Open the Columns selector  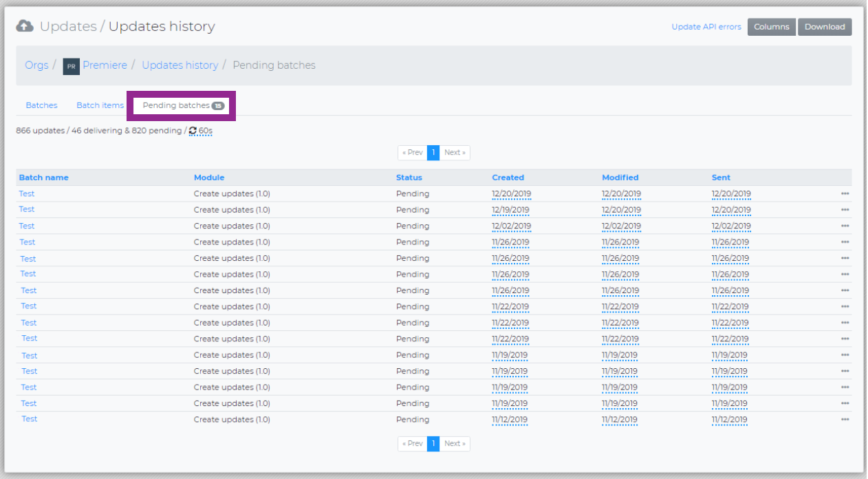pos(771,27)
